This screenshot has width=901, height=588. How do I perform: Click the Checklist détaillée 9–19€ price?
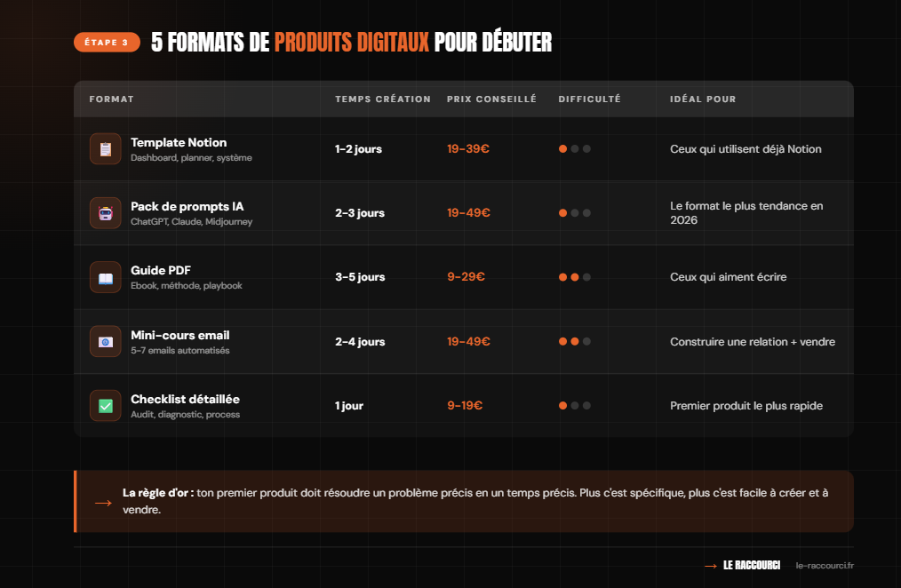pos(465,406)
